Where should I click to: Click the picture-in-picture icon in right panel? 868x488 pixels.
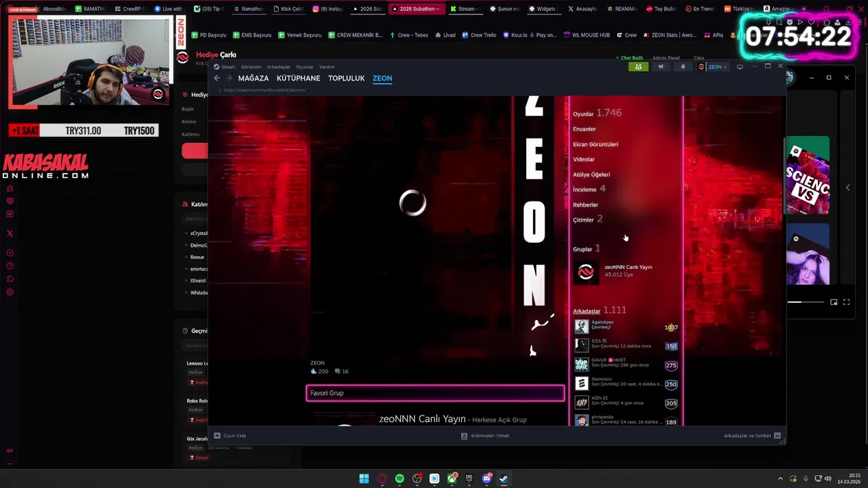point(834,302)
